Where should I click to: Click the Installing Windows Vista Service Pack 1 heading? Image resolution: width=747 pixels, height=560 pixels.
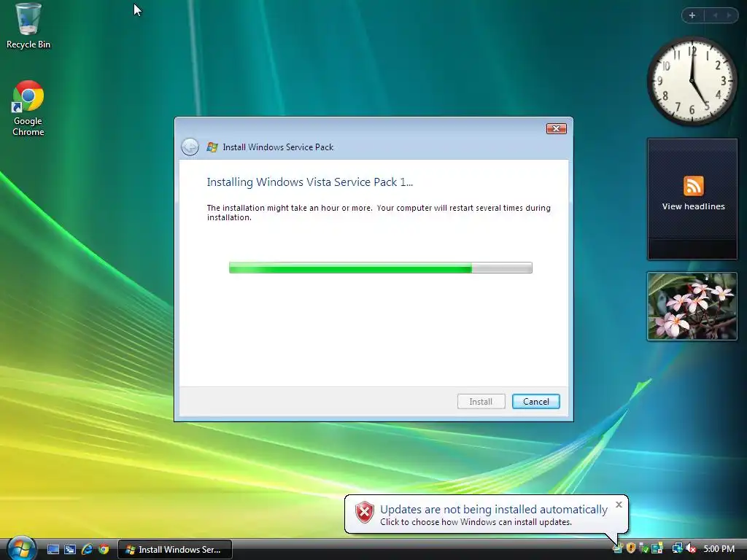[x=309, y=182]
